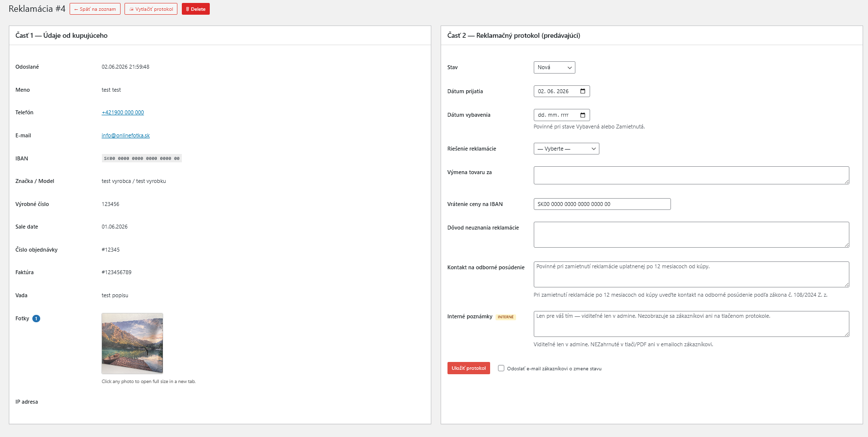The width and height of the screenshot is (868, 437).
Task: Select the customer name test test
Action: click(111, 90)
